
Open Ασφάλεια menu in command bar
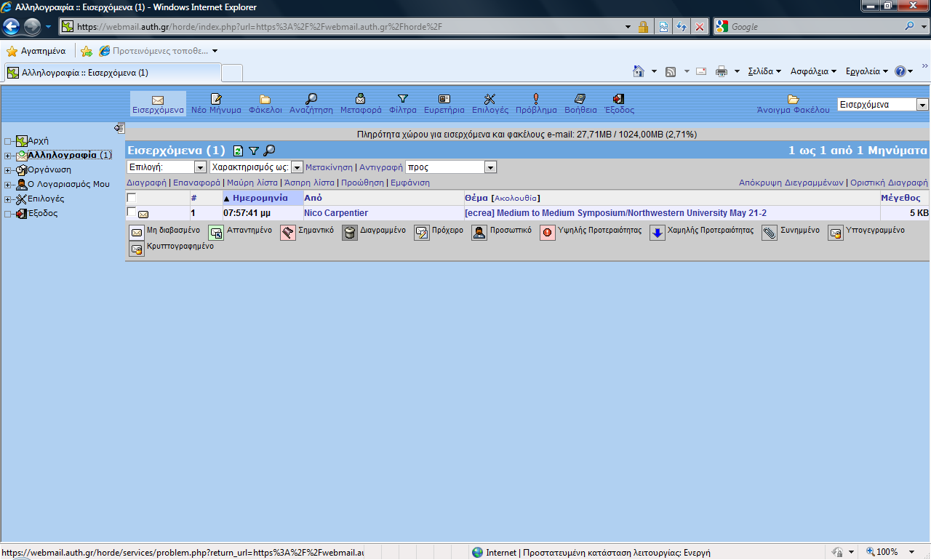tap(813, 71)
